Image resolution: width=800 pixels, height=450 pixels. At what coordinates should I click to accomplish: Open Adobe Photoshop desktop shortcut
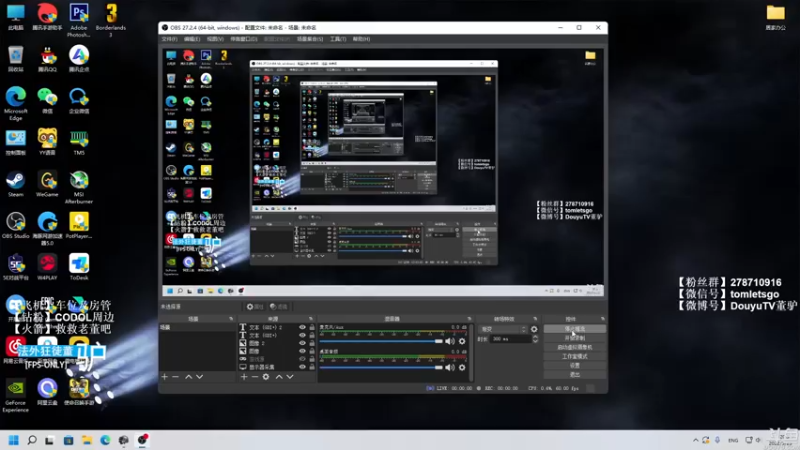tap(79, 20)
